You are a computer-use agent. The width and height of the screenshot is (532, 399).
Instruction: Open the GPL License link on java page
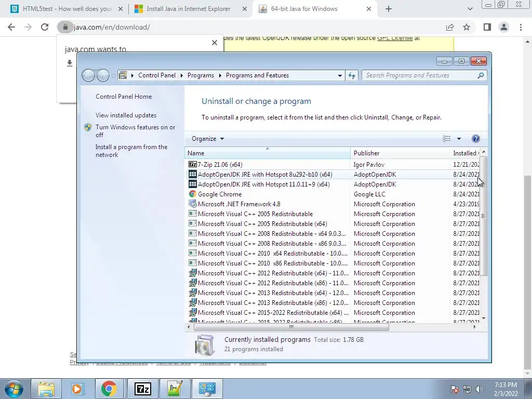point(395,38)
